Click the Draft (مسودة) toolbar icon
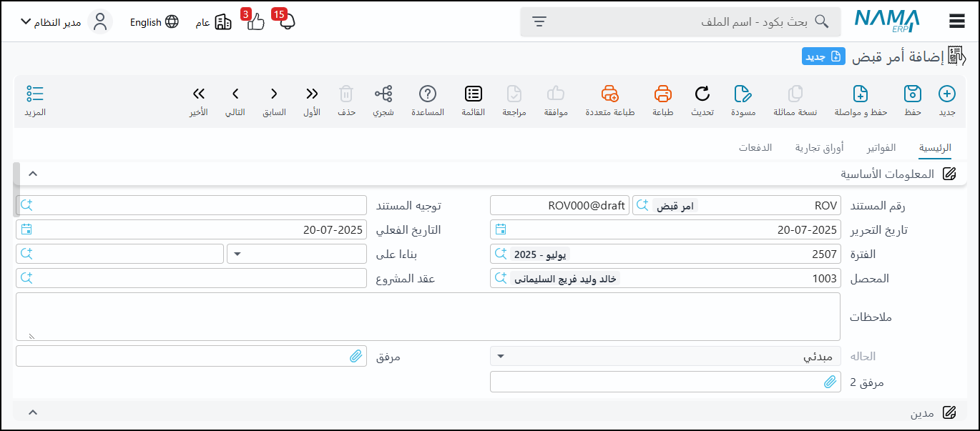The image size is (980, 431). click(x=743, y=94)
